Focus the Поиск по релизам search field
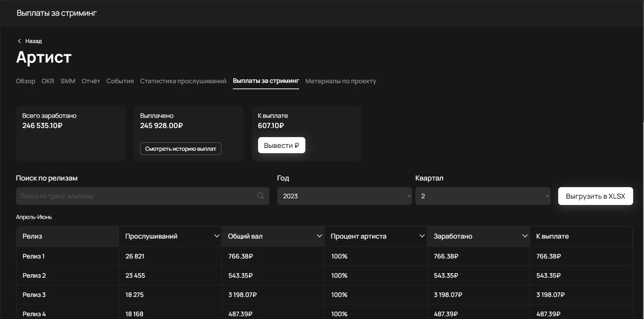 click(137, 196)
